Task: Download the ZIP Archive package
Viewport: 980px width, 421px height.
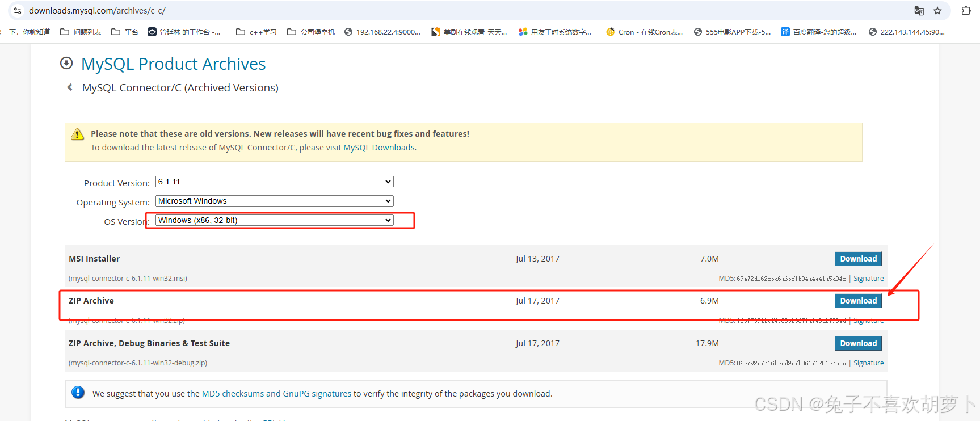Action: [858, 301]
